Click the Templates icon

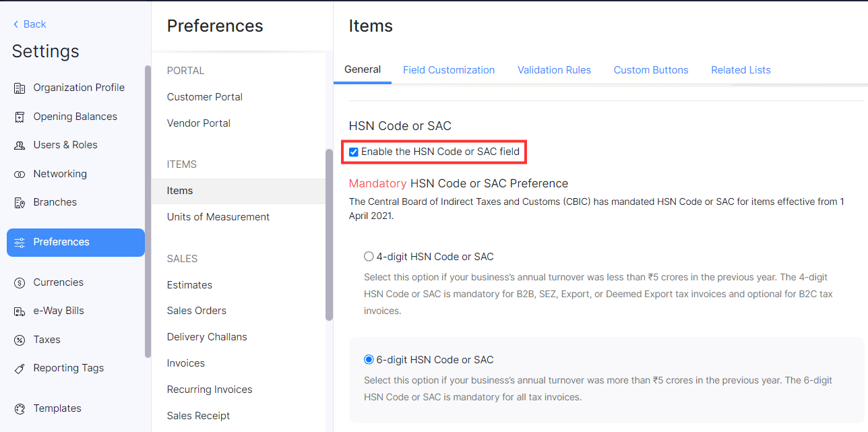pos(20,408)
